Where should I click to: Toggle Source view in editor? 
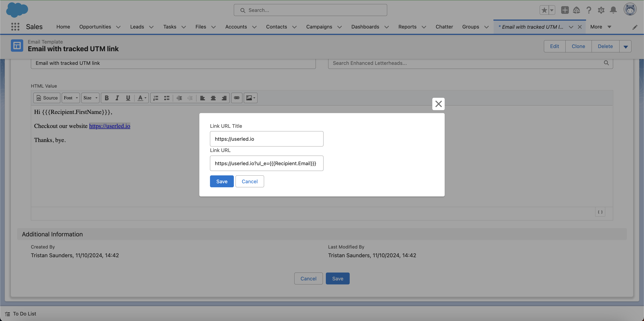tap(47, 98)
